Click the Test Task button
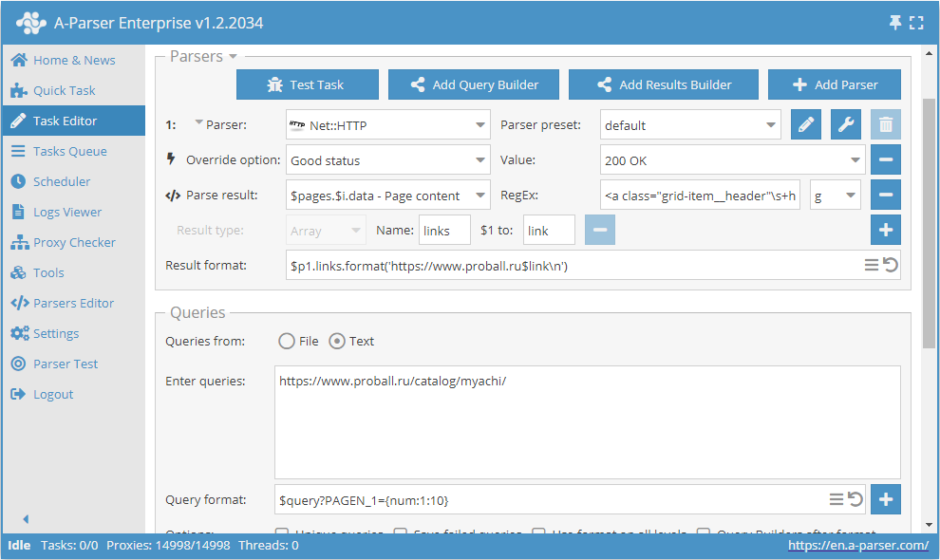 (307, 84)
